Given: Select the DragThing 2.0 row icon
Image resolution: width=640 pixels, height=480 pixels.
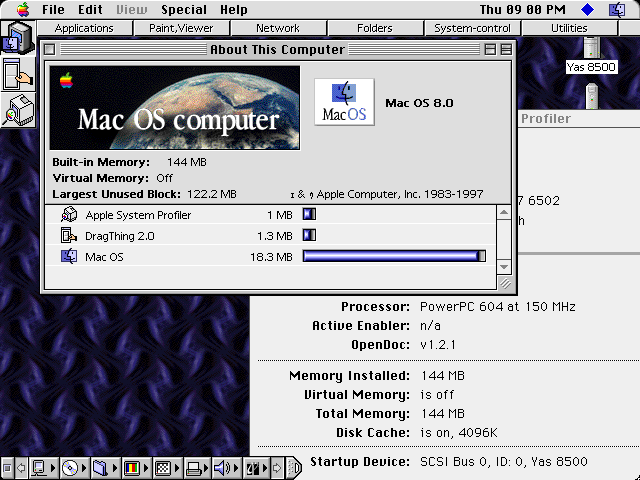Looking at the screenshot, I should coord(69,236).
